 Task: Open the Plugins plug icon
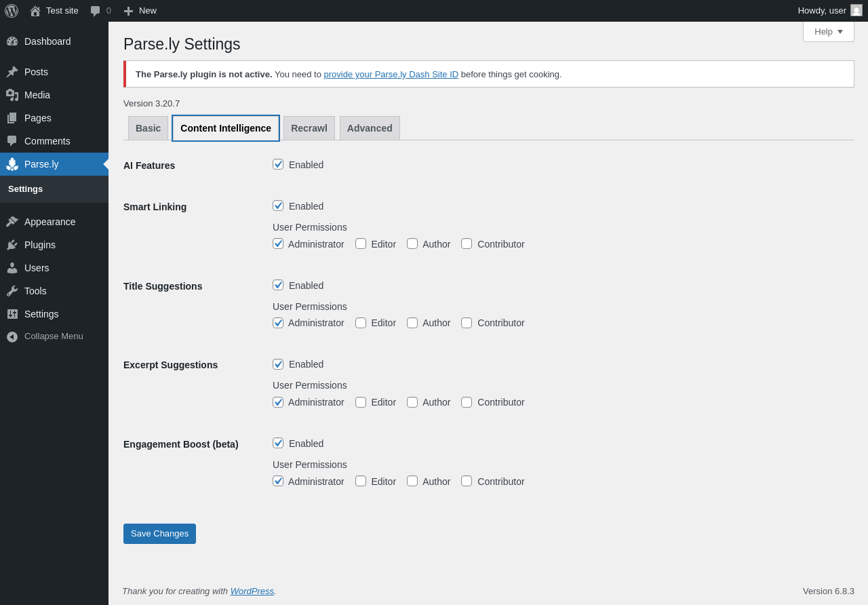pos(12,245)
